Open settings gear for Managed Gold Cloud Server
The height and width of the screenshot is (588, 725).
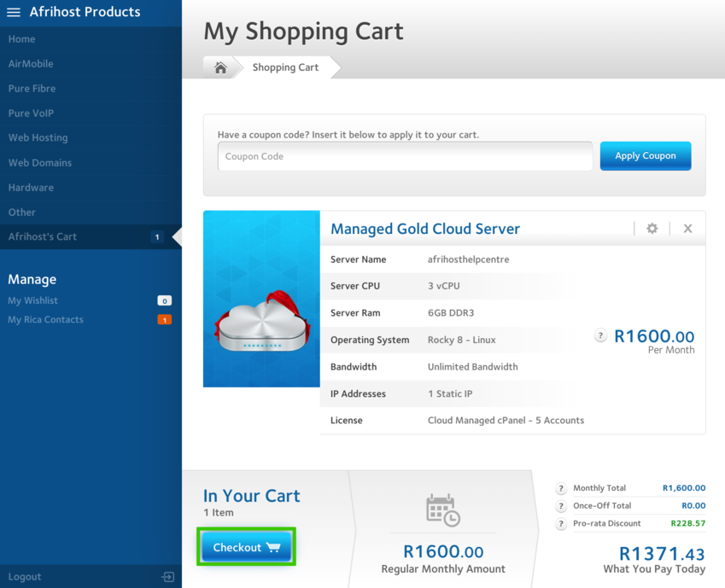pyautogui.click(x=652, y=229)
